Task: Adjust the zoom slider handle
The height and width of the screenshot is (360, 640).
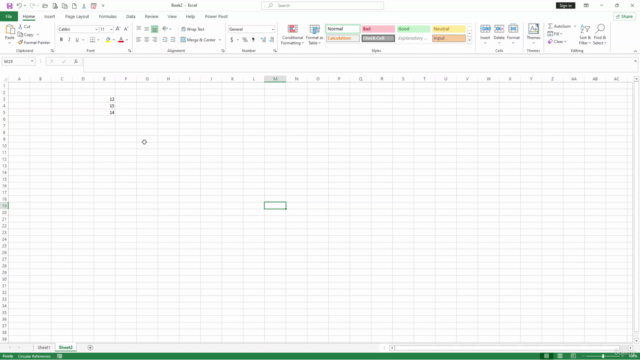Action: click(603, 356)
